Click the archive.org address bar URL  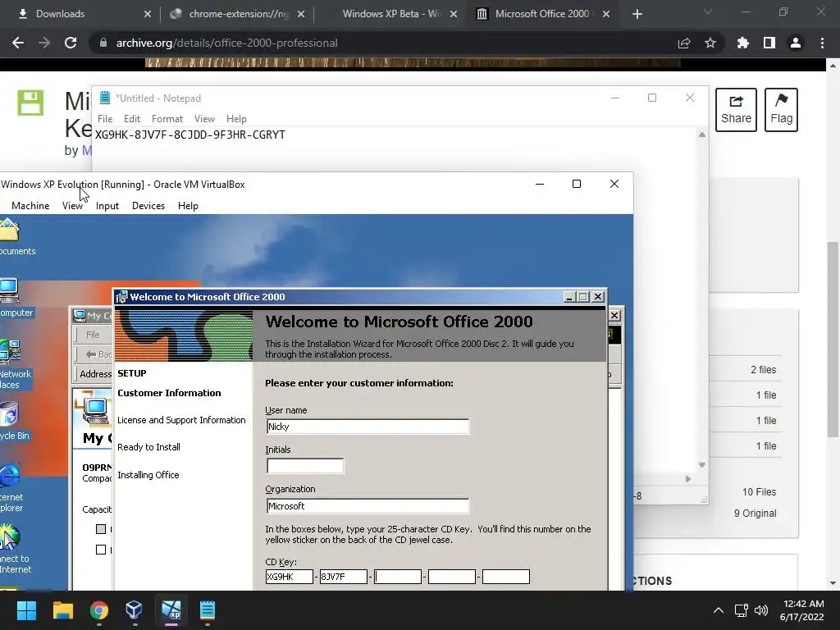click(x=226, y=43)
